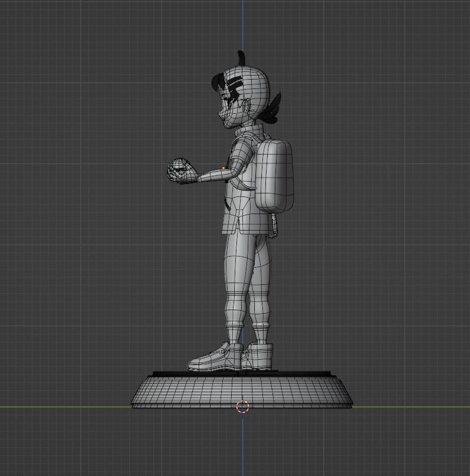Click the character's outstretched hand

click(181, 171)
